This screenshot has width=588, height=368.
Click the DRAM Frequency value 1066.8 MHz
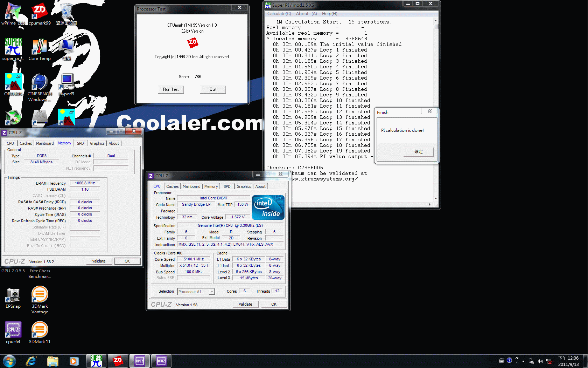point(85,183)
